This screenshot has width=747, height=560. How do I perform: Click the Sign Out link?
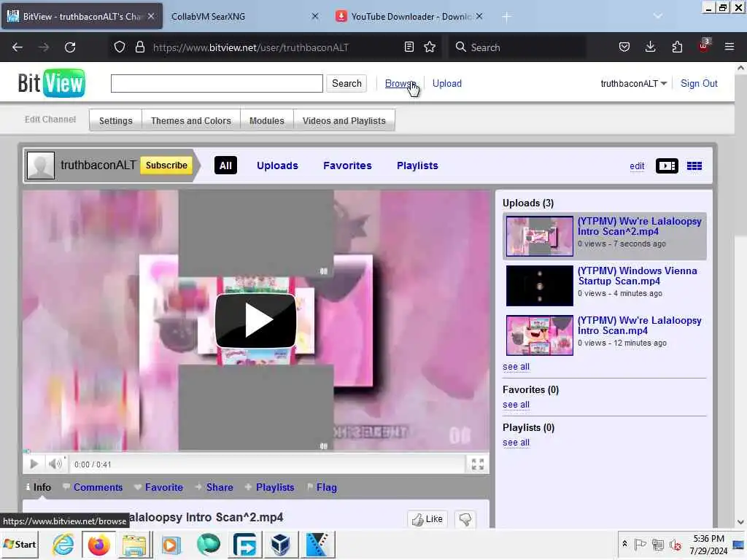coord(699,83)
